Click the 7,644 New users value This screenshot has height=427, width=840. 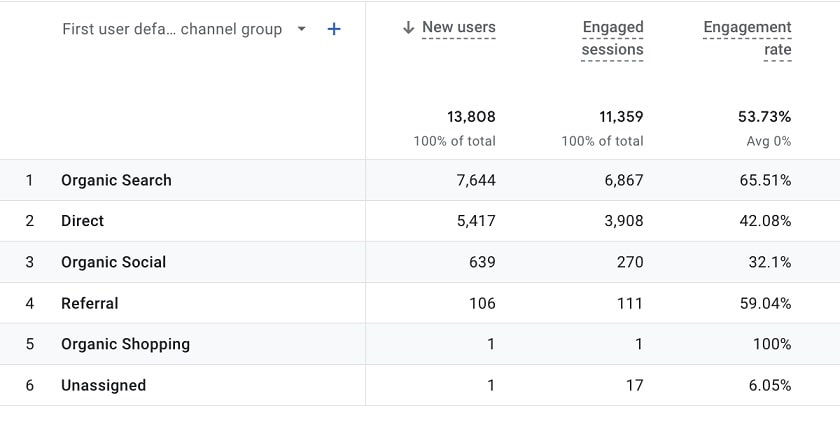476,180
